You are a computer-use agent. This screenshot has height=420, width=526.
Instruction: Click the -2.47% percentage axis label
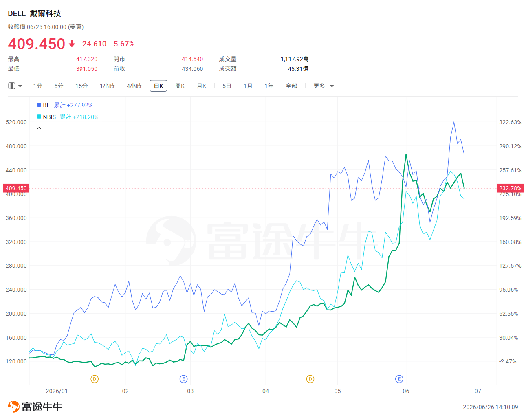(x=508, y=361)
